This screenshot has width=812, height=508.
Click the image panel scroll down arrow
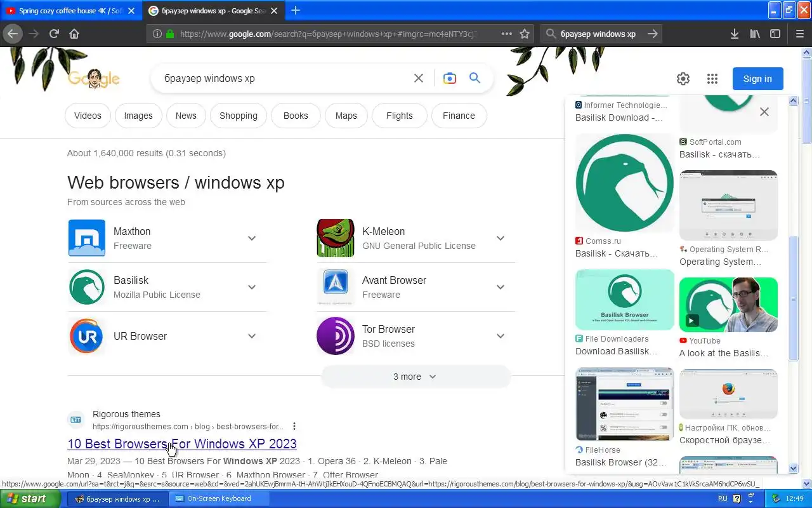coord(793,468)
